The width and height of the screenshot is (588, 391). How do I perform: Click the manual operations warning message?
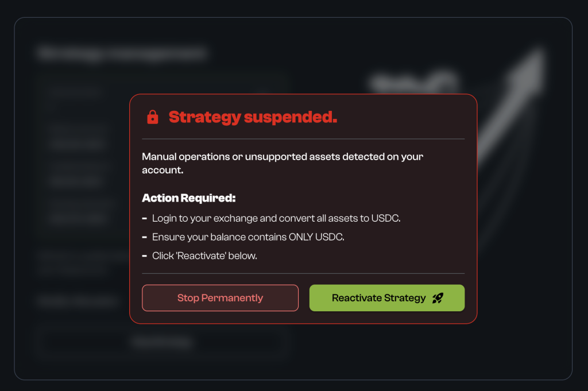tap(283, 163)
